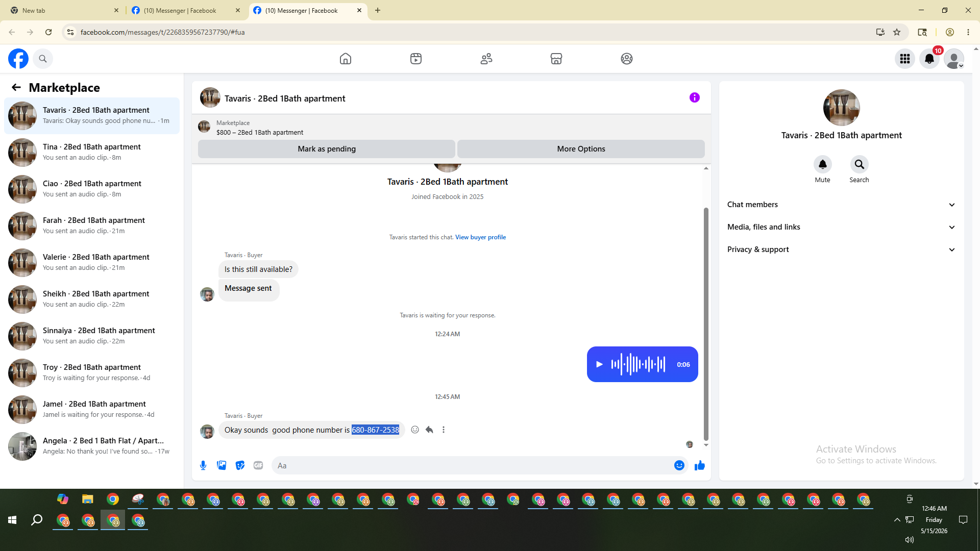Click Mark as pending button

tap(327, 149)
